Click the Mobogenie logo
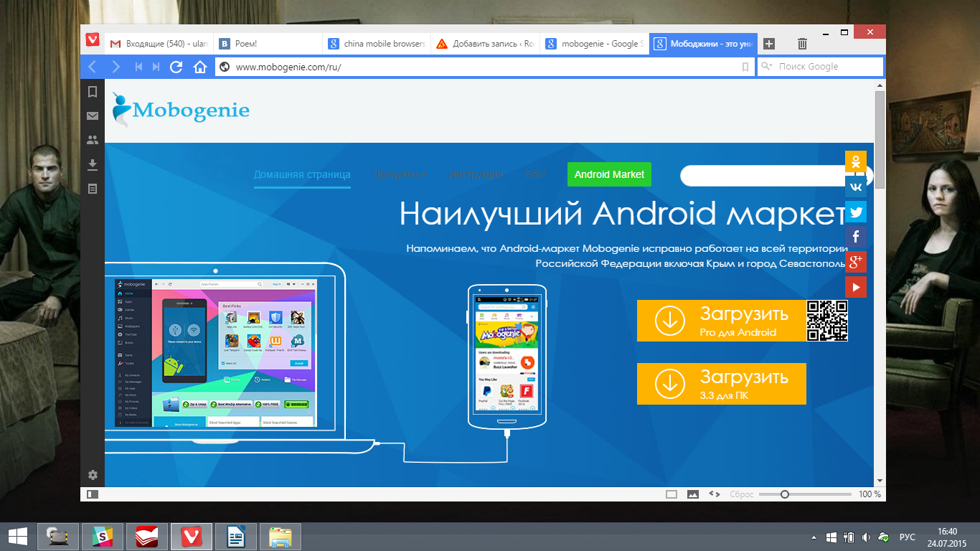 click(x=182, y=110)
